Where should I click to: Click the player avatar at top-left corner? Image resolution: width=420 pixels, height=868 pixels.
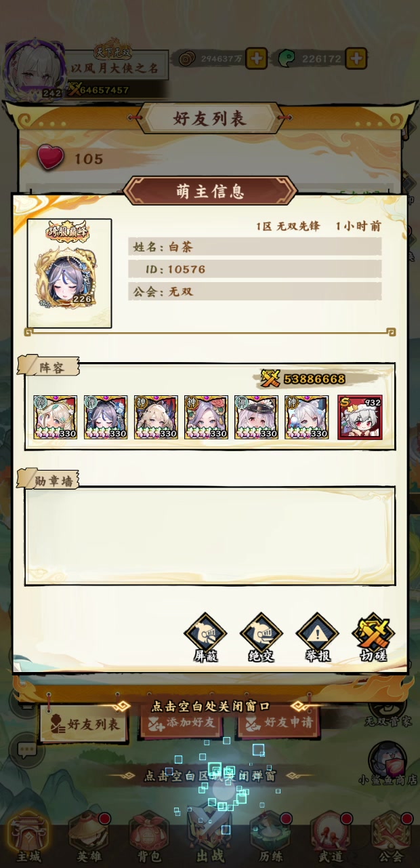pos(31,71)
